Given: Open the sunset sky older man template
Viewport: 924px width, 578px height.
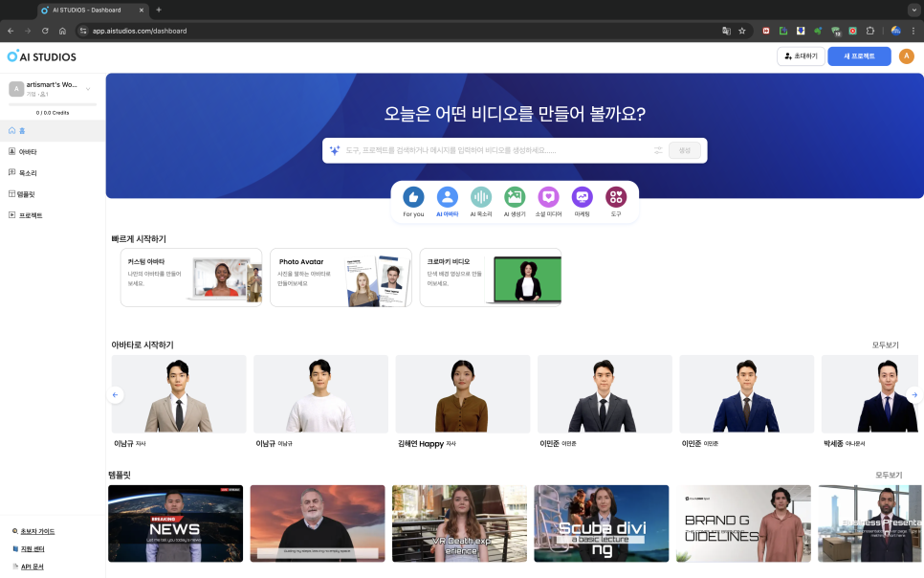Looking at the screenshot, I should coord(318,523).
